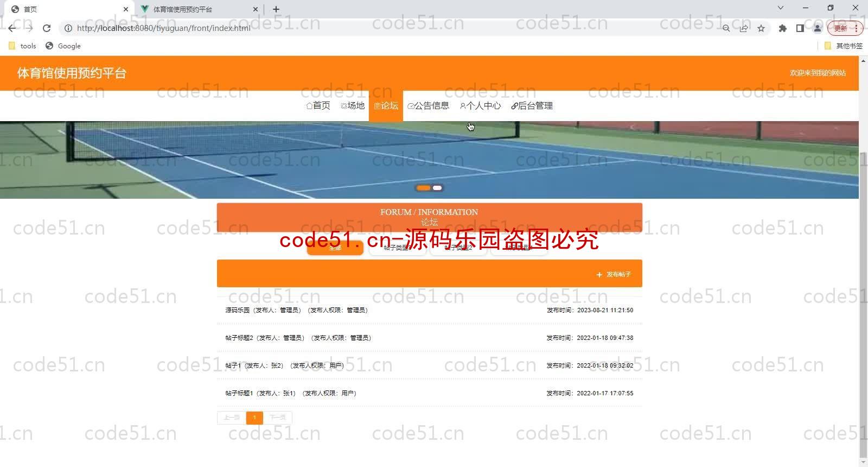
Task: Reload the page with the refresh icon
Action: pyautogui.click(x=47, y=28)
